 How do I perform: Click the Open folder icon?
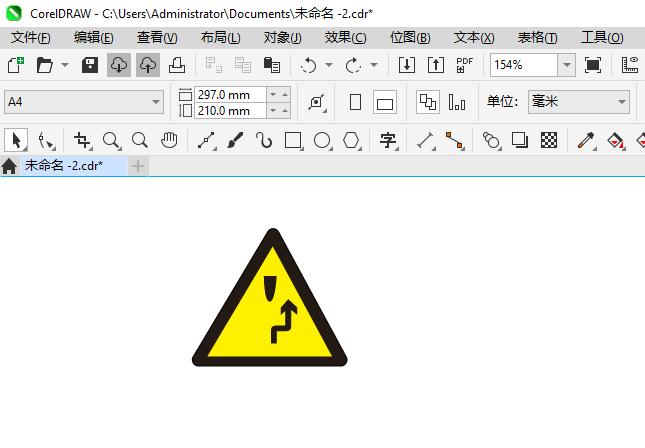point(44,65)
